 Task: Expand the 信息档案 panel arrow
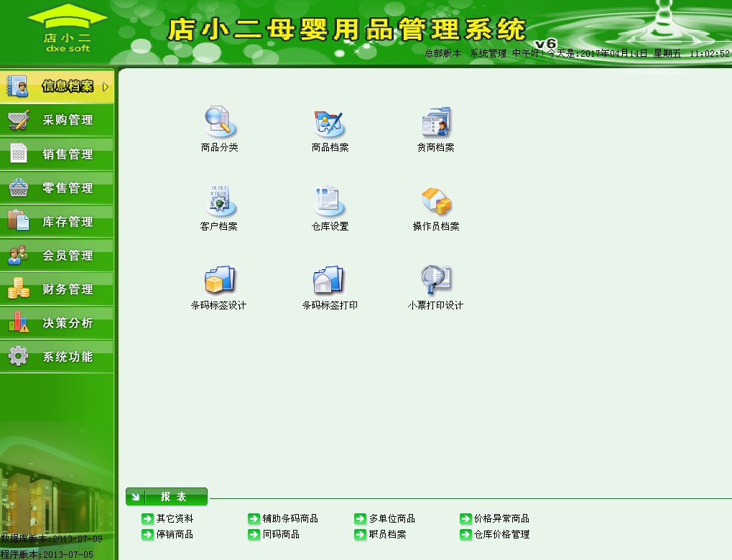click(106, 86)
